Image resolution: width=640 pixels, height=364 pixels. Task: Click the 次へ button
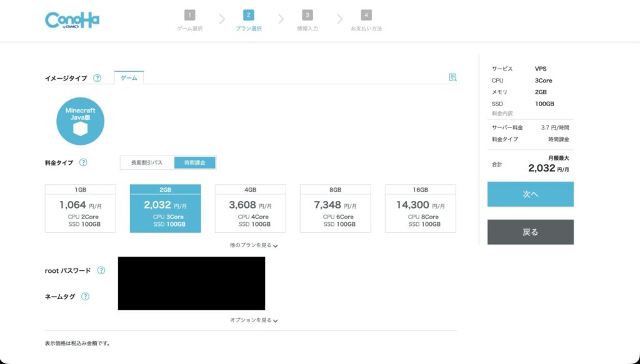(x=530, y=194)
